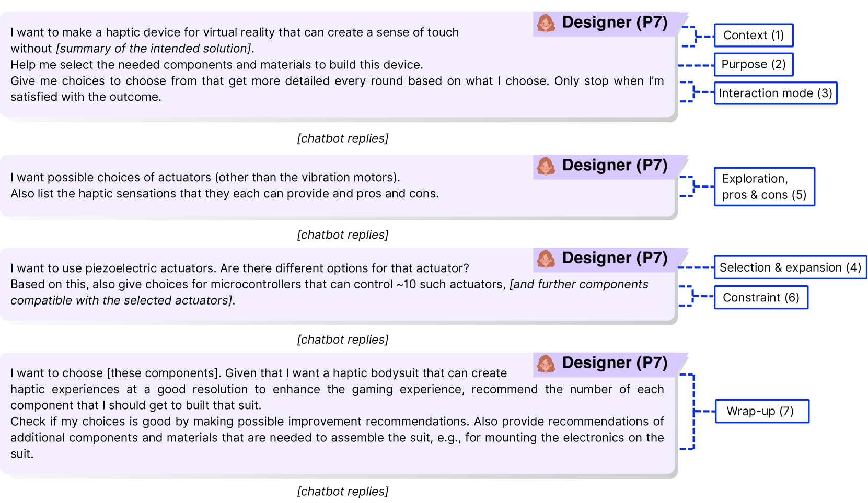Click the Designer (P7) heading on the bodysuit message

(615, 363)
